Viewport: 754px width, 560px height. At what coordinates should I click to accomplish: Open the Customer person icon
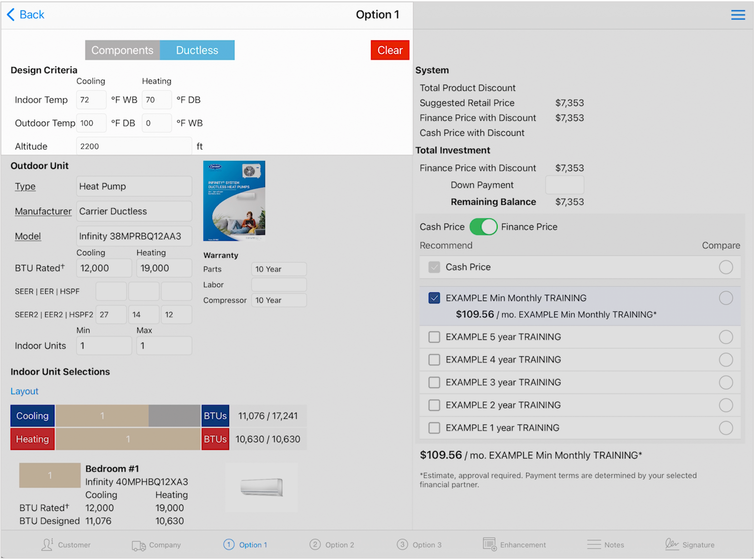coord(47,544)
